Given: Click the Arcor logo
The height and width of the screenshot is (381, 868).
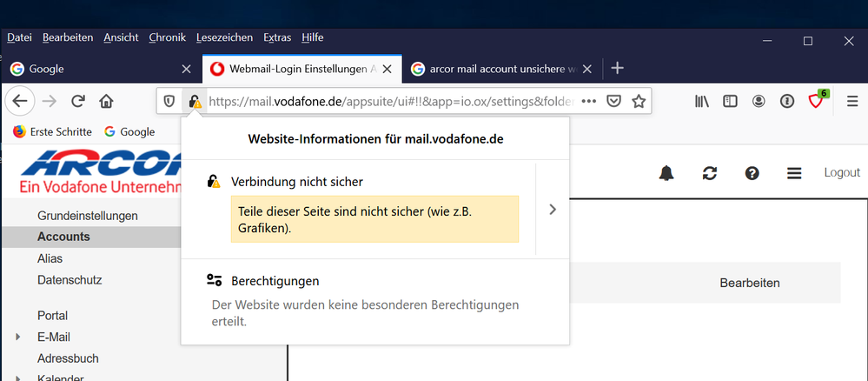Looking at the screenshot, I should [x=101, y=171].
